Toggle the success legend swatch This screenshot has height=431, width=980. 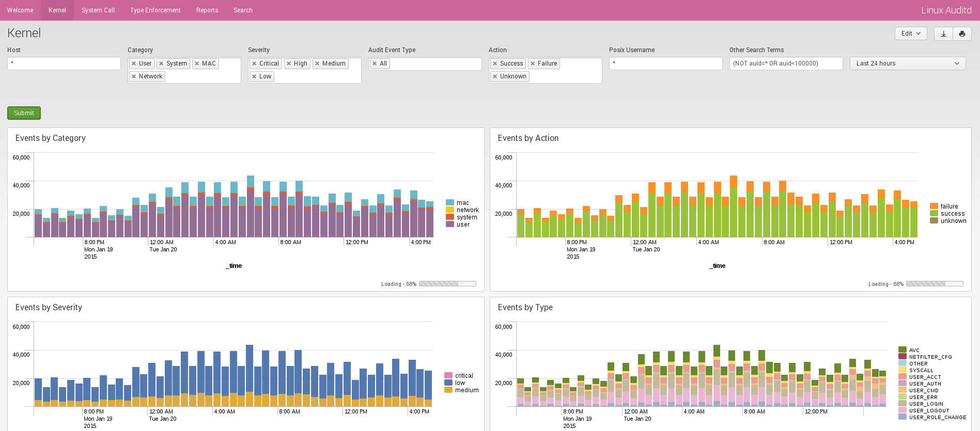point(934,214)
